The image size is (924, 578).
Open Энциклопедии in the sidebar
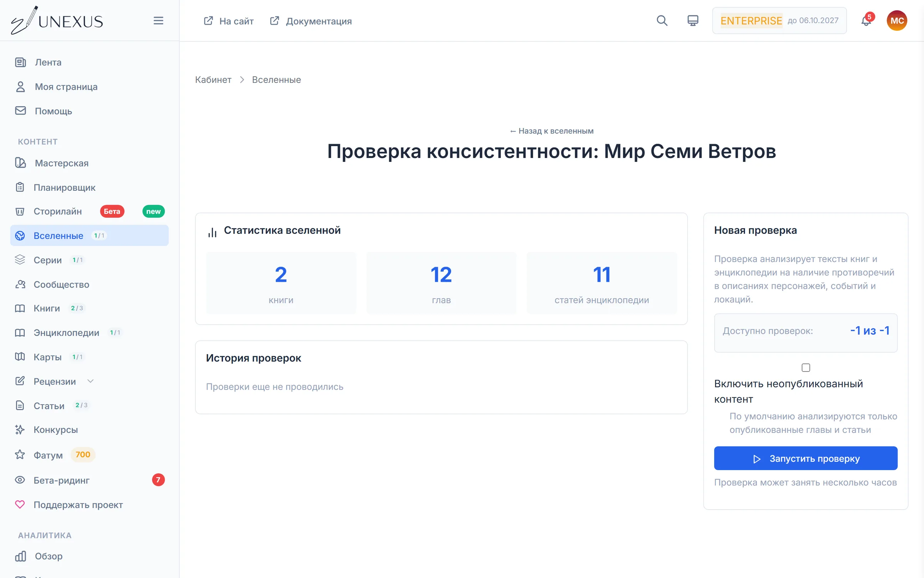pos(89,333)
